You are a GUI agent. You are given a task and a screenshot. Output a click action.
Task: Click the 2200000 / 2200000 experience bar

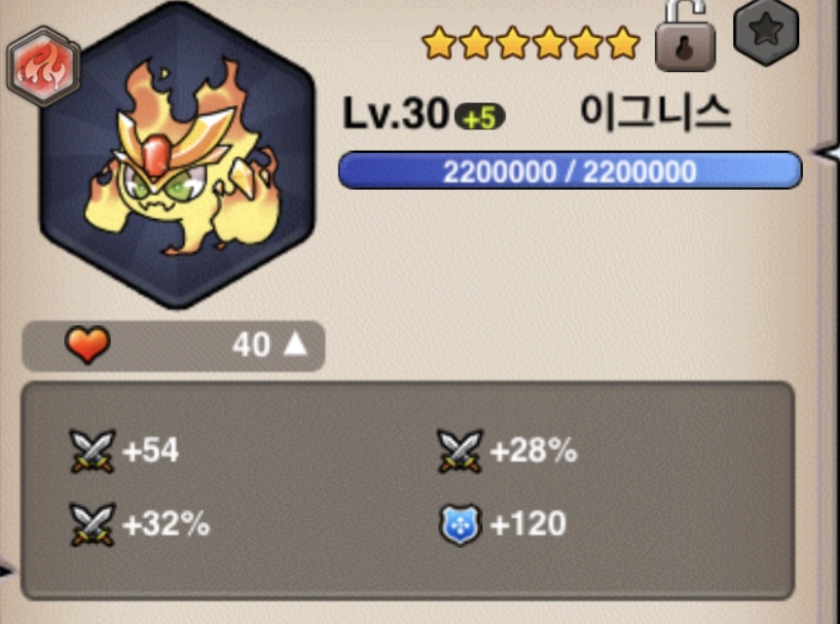coord(570,171)
